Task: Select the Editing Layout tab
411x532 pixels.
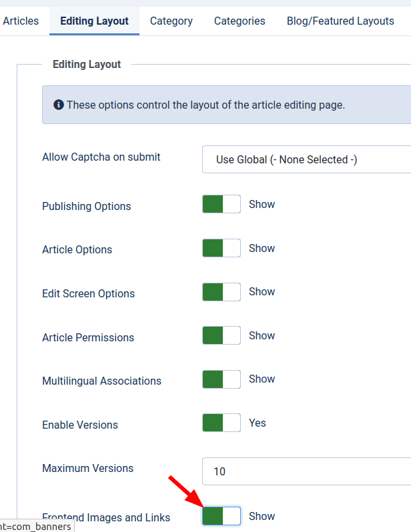Action: pyautogui.click(x=94, y=21)
